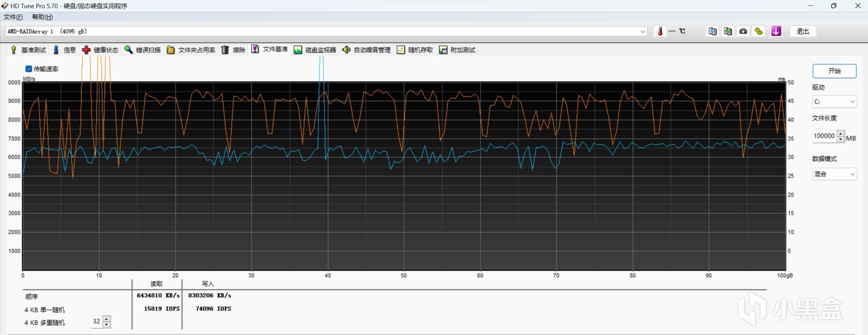This screenshot has width=868, height=335.
Task: Click the 数据模式 label
Action: point(824,159)
